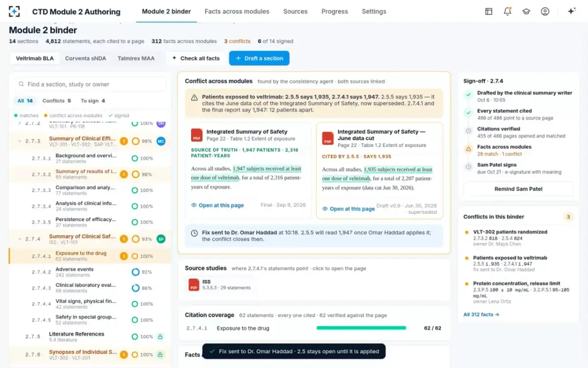
Task: Select section 2.7.5 Literature References
Action: pos(90,337)
